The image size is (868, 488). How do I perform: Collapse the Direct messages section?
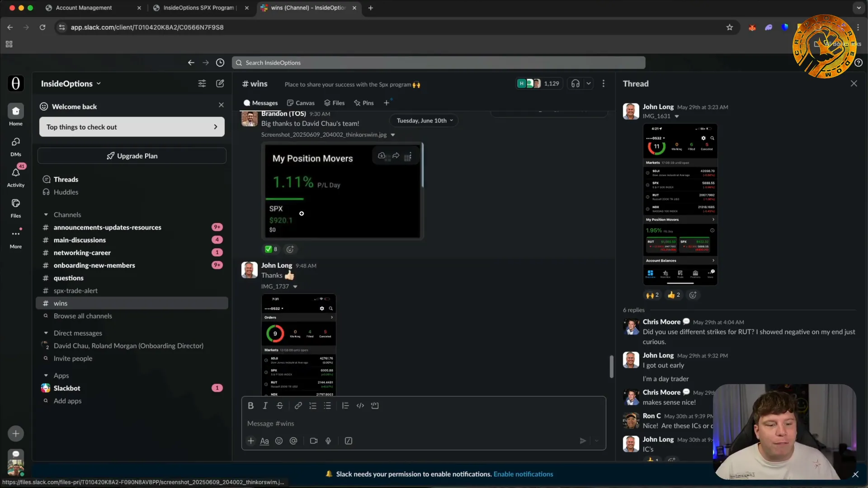pos(46,333)
